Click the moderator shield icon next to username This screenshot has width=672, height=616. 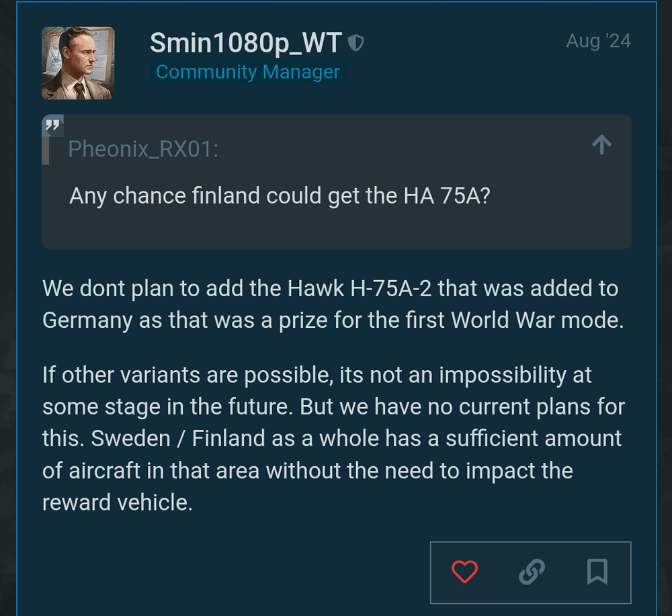click(356, 42)
